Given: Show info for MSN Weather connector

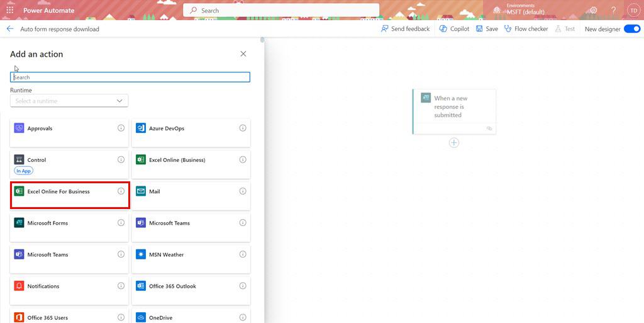Looking at the screenshot, I should 243,254.
